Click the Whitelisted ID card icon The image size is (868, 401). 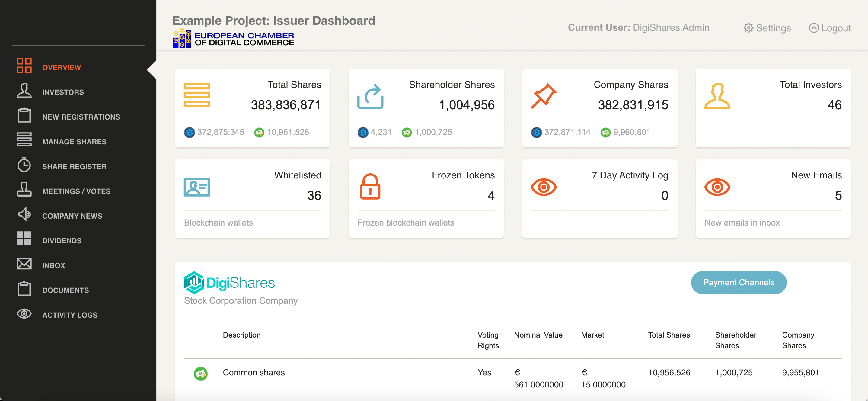[x=196, y=187]
